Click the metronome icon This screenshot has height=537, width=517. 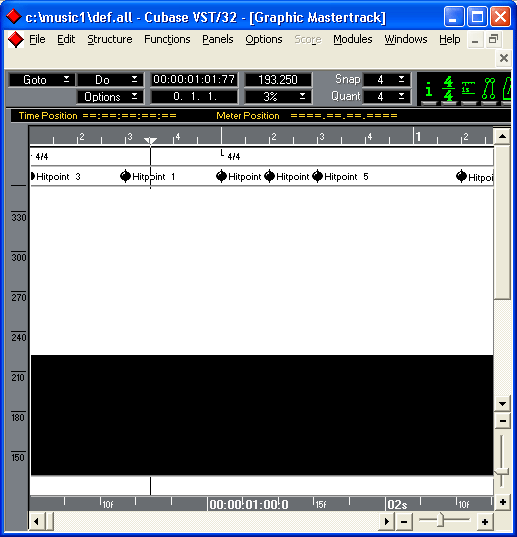pos(507,90)
